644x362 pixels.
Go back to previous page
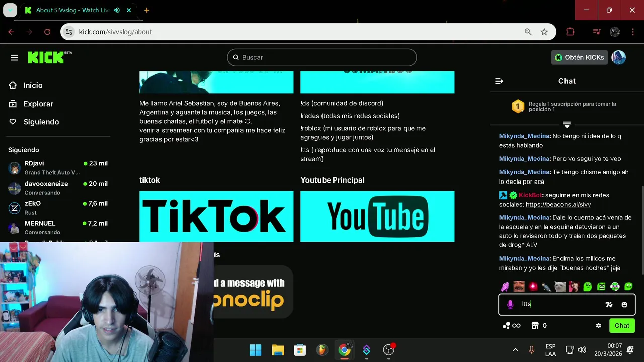pyautogui.click(x=11, y=32)
